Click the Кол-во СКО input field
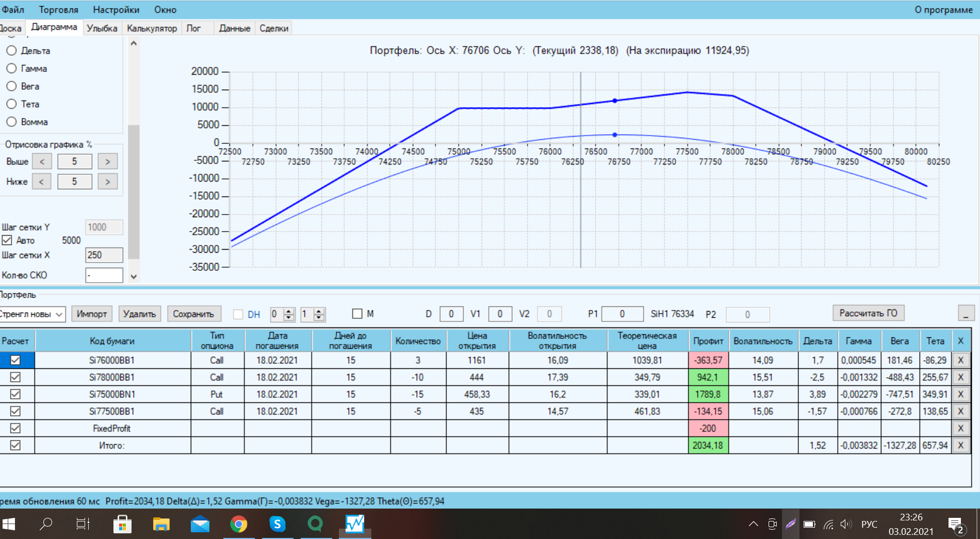This screenshot has width=980, height=539. click(x=104, y=275)
